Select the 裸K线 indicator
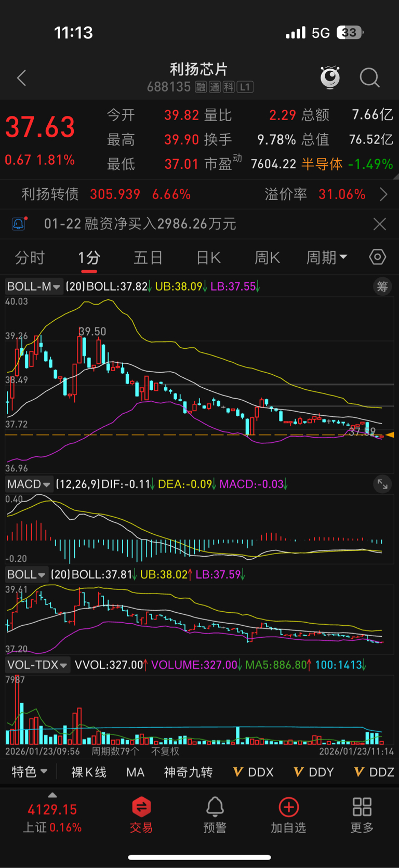Screen dimensions: 399x868 (89, 772)
